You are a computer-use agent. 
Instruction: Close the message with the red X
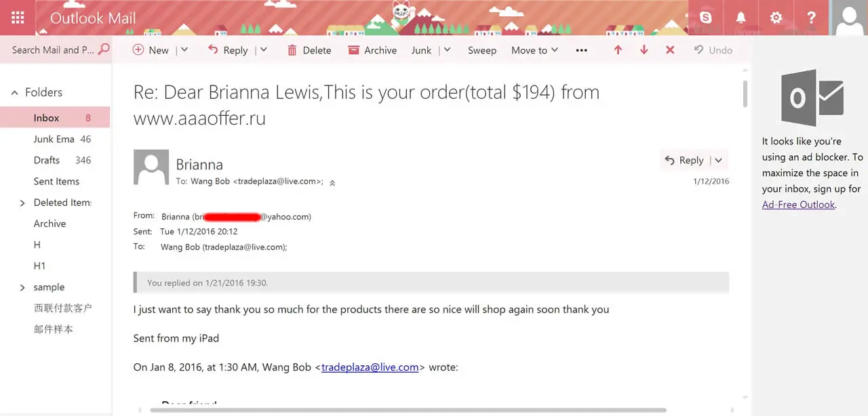[670, 50]
